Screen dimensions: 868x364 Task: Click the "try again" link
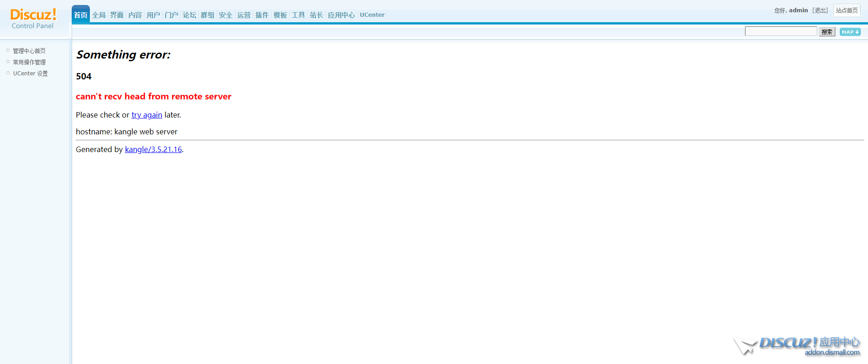click(x=147, y=115)
